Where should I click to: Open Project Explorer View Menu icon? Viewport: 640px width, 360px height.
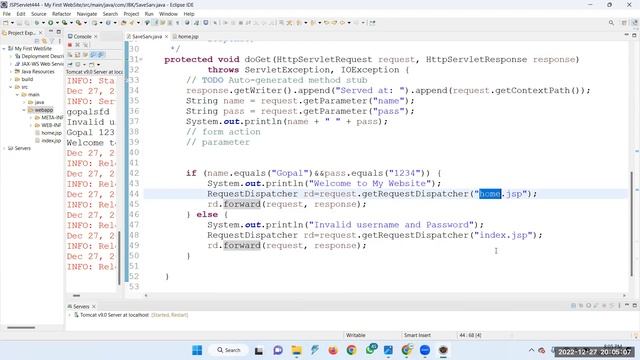coord(60,41)
